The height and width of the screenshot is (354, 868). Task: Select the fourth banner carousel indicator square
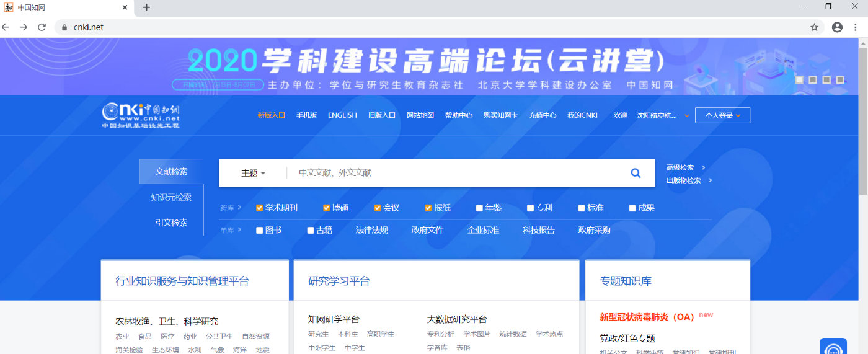pyautogui.click(x=840, y=80)
